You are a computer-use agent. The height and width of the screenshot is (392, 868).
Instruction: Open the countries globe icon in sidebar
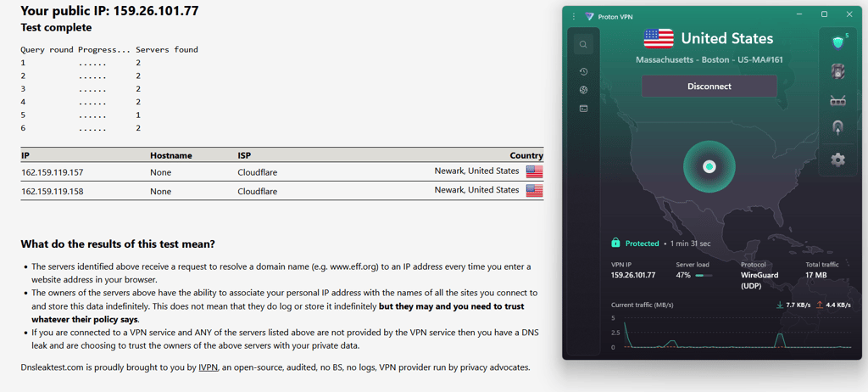583,90
